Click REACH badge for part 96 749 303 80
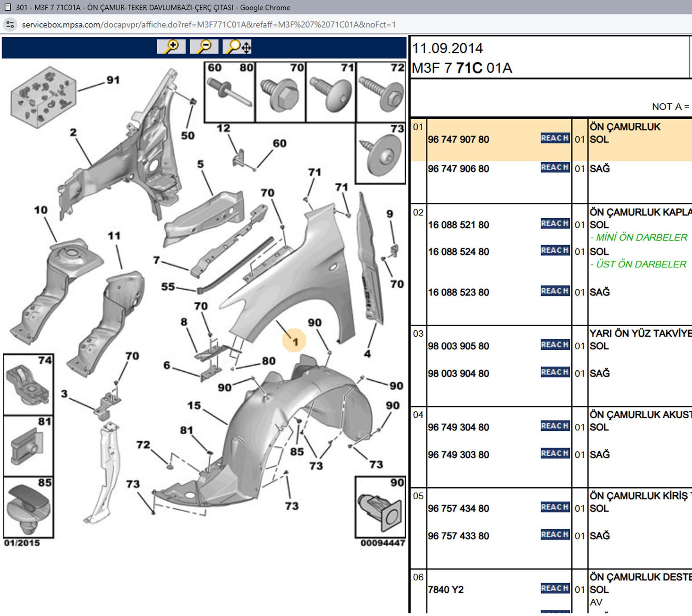The image size is (692, 616). coord(555,454)
